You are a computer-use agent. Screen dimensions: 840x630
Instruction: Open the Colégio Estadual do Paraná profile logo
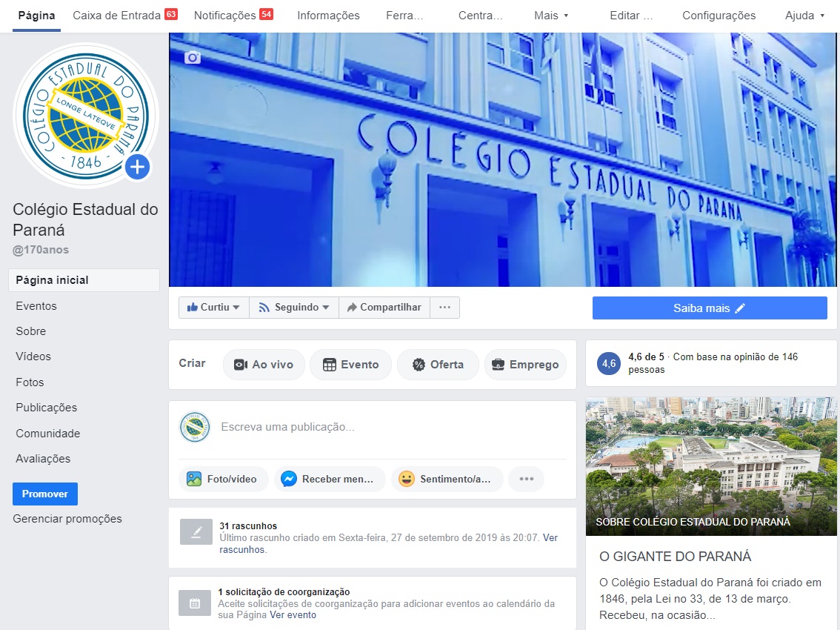pos(85,116)
